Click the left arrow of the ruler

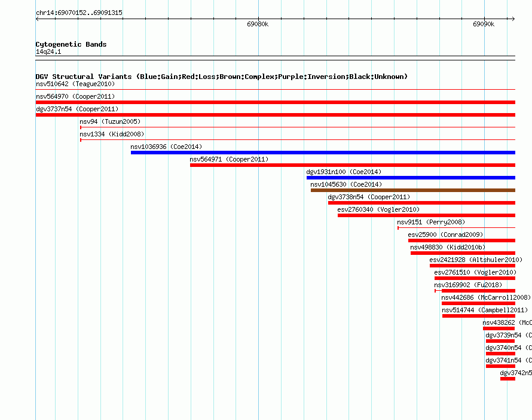(37, 19)
